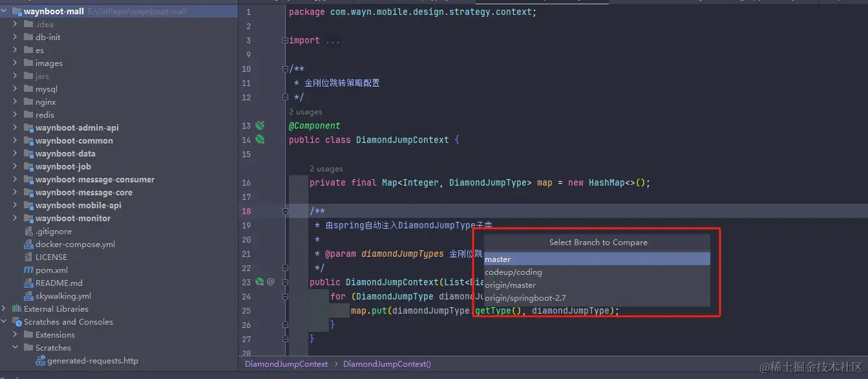
Task: Click the nginx folder icon
Action: click(x=28, y=102)
